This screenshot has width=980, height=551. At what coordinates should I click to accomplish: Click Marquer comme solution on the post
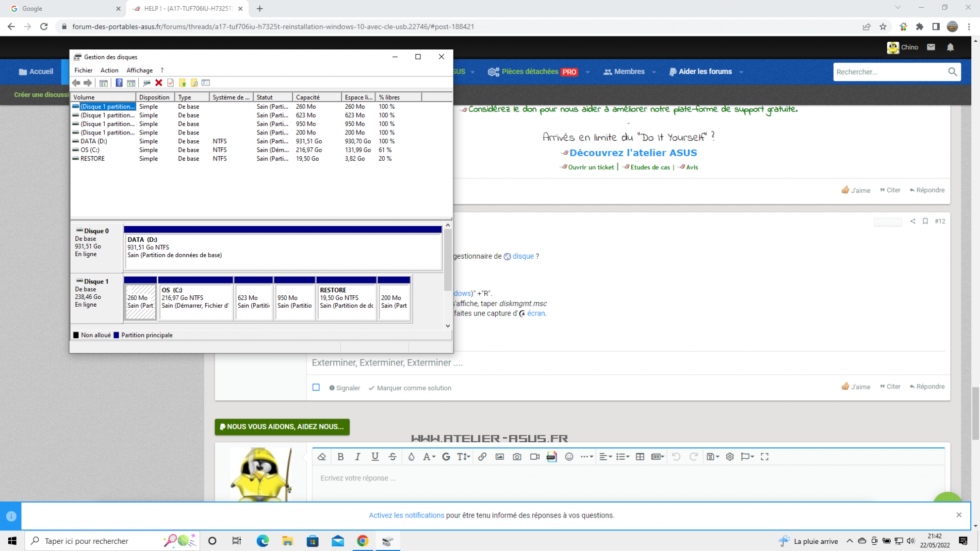point(410,388)
